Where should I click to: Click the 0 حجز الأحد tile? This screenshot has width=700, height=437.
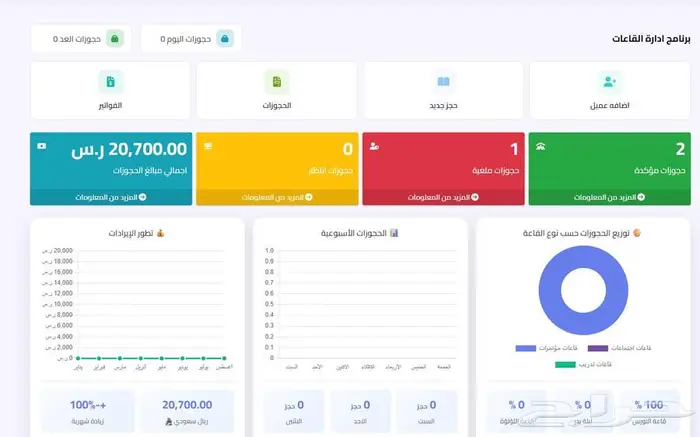360,412
